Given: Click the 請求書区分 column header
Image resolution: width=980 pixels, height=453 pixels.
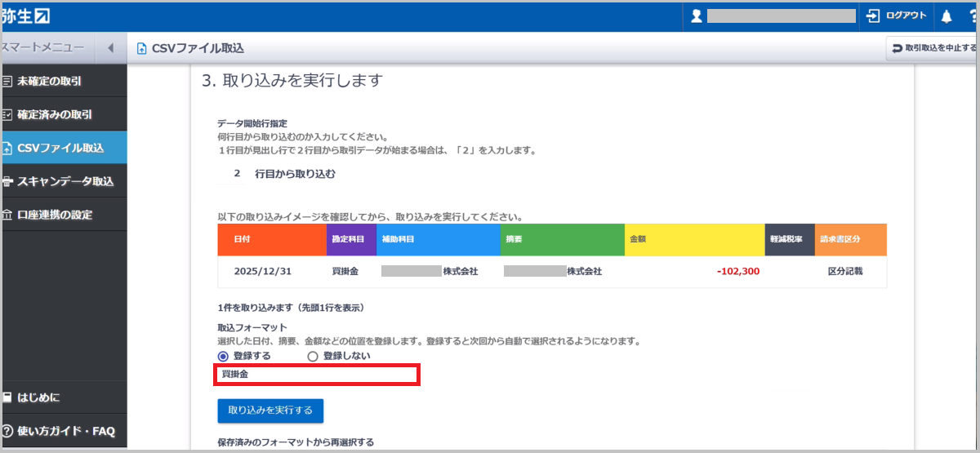Looking at the screenshot, I should tap(851, 240).
